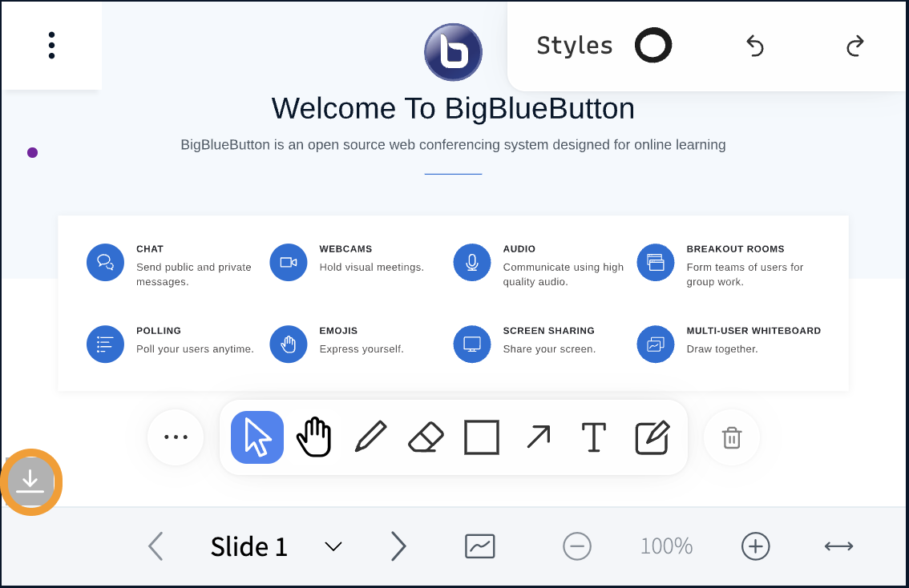
Task: Select the arrow pointer select tool
Action: 257,437
